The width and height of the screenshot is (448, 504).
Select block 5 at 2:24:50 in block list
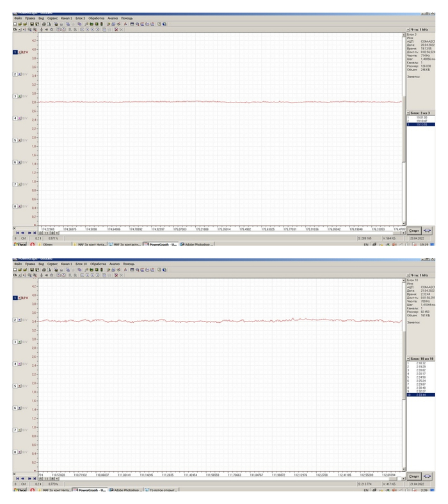(420, 377)
